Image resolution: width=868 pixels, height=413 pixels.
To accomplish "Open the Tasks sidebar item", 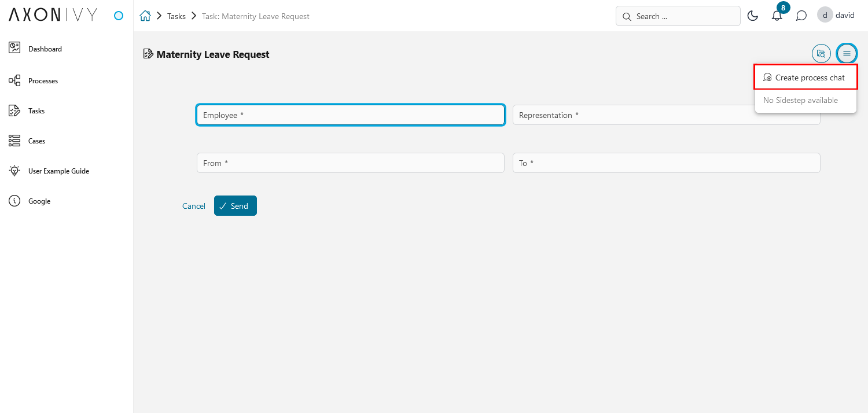I will tap(36, 111).
